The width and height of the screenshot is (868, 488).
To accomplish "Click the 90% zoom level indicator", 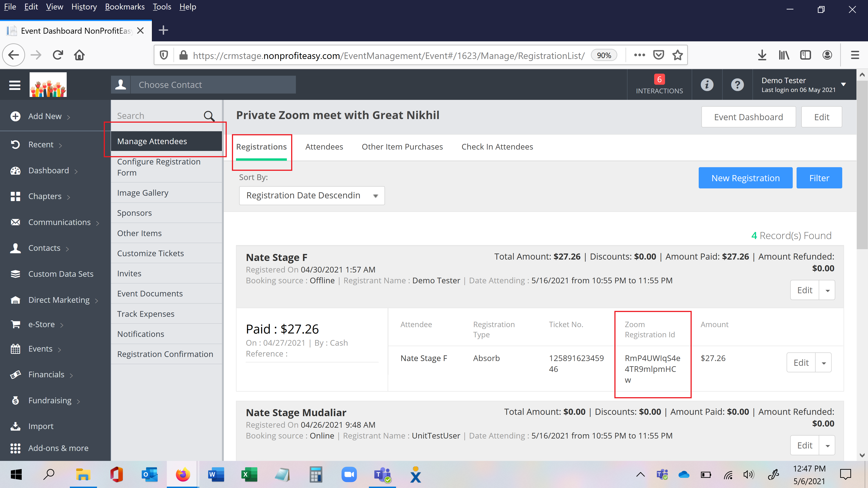I will (604, 55).
